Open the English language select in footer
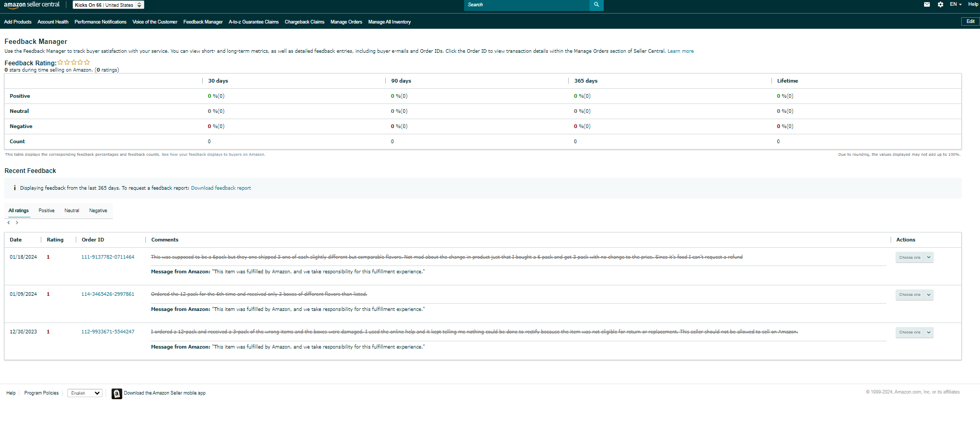 (85, 394)
